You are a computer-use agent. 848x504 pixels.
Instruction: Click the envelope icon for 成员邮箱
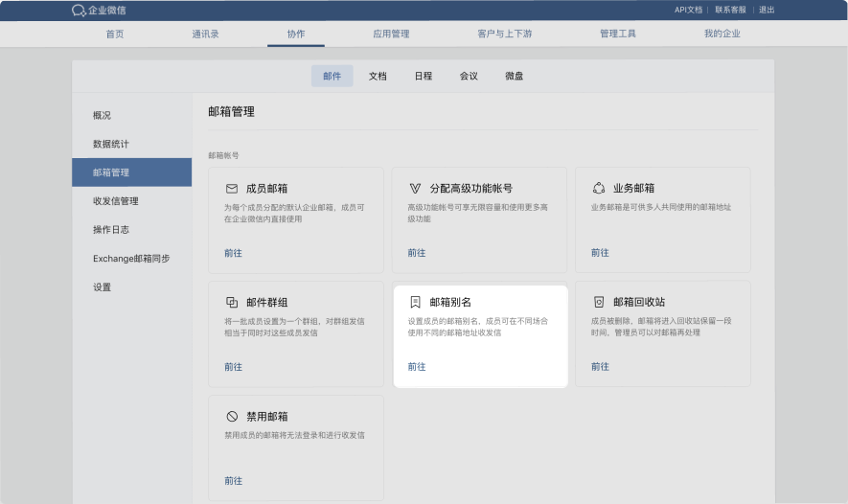(232, 188)
